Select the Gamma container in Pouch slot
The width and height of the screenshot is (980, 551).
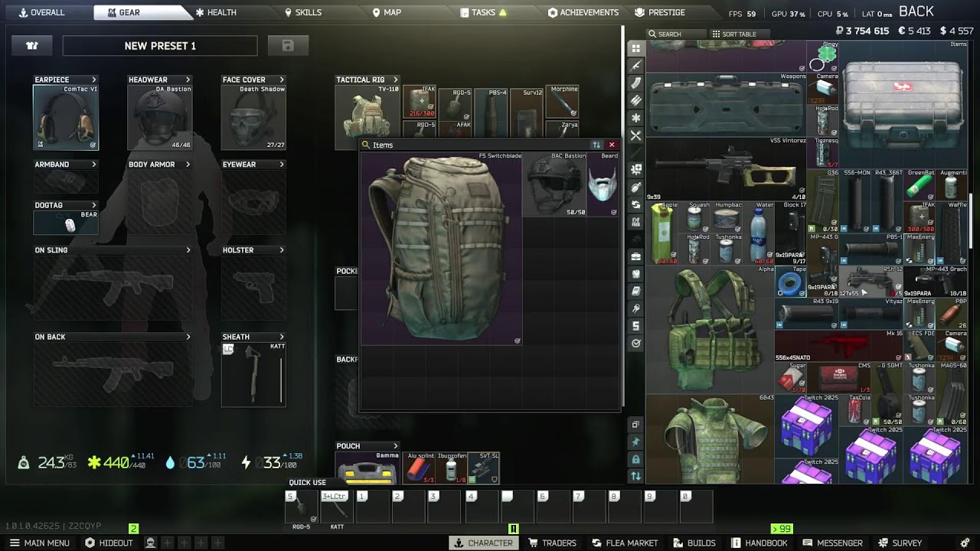point(367,468)
